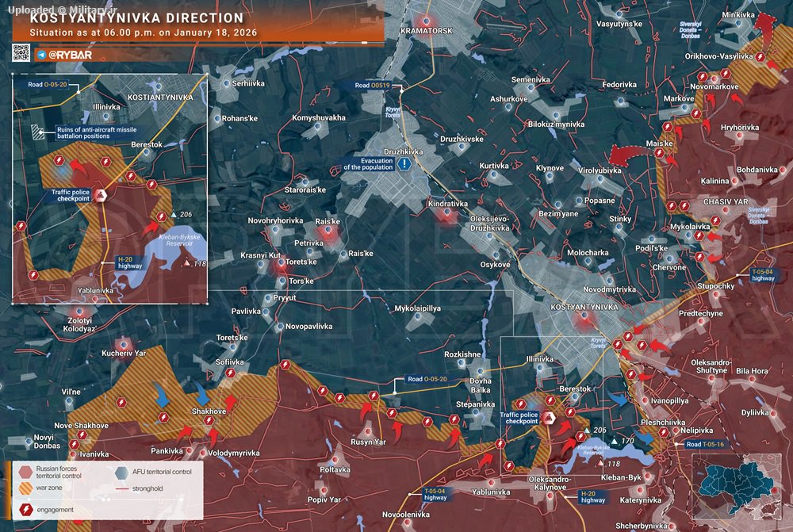Select the Road O0519 label

372,86
